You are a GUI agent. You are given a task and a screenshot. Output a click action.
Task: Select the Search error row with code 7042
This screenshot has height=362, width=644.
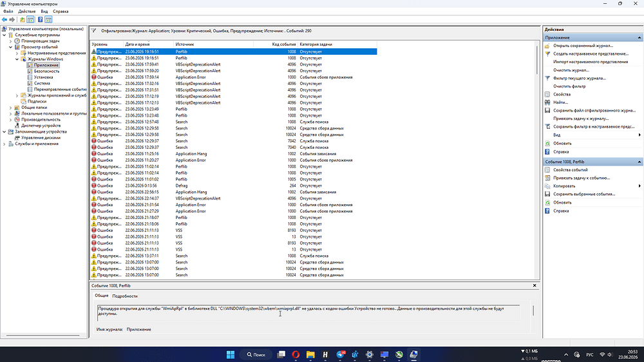[x=233, y=141]
